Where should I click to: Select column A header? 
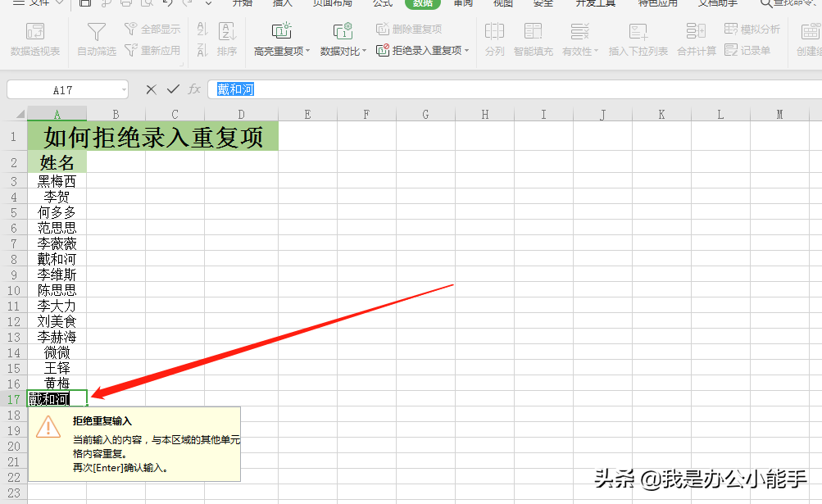tap(57, 114)
